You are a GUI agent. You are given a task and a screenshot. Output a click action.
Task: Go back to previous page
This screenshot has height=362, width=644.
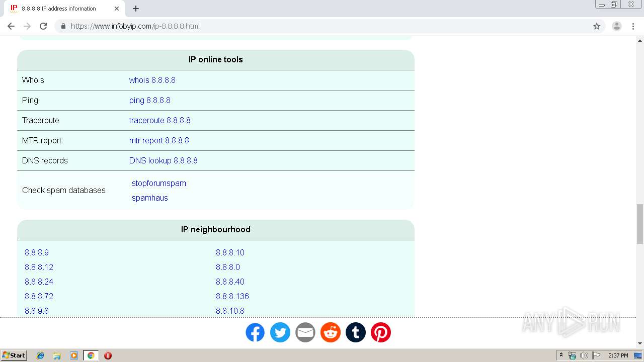point(11,26)
